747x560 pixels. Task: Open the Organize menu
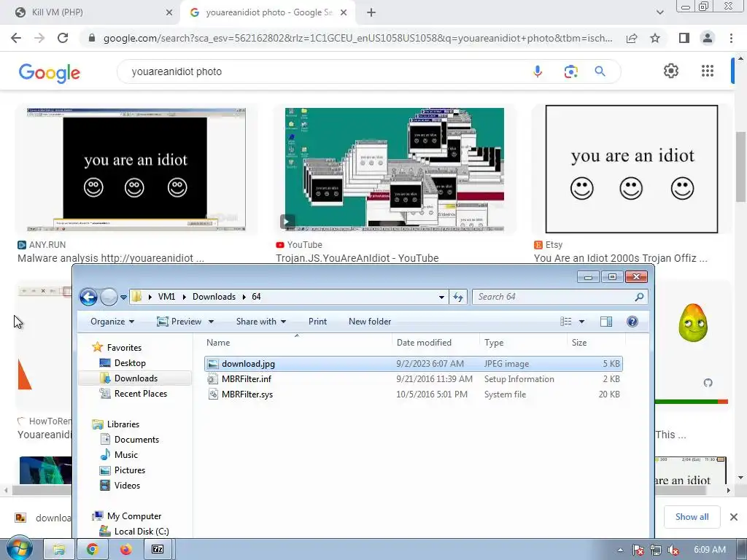click(x=112, y=322)
